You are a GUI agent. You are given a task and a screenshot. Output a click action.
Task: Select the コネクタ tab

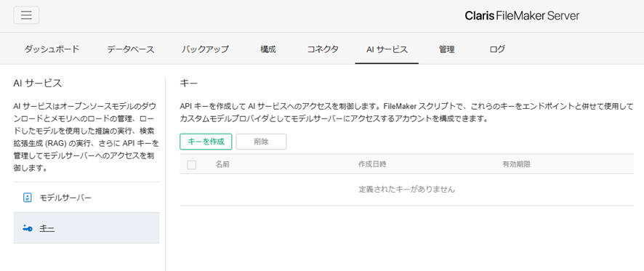pos(323,49)
